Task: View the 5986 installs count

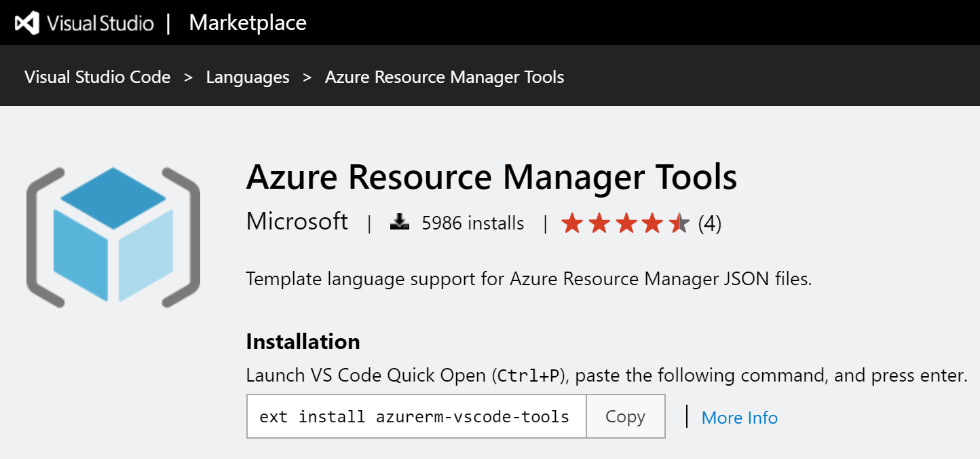Action: [472, 222]
